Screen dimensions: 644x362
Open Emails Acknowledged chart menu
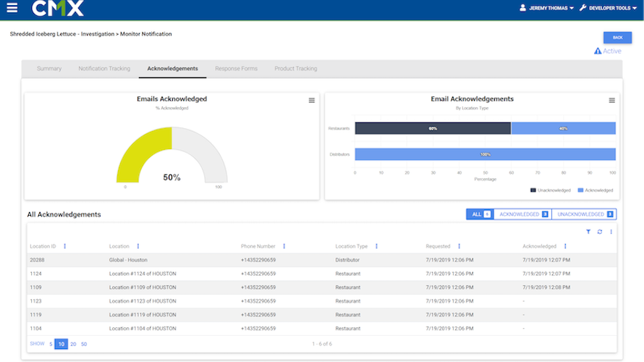[x=312, y=101]
